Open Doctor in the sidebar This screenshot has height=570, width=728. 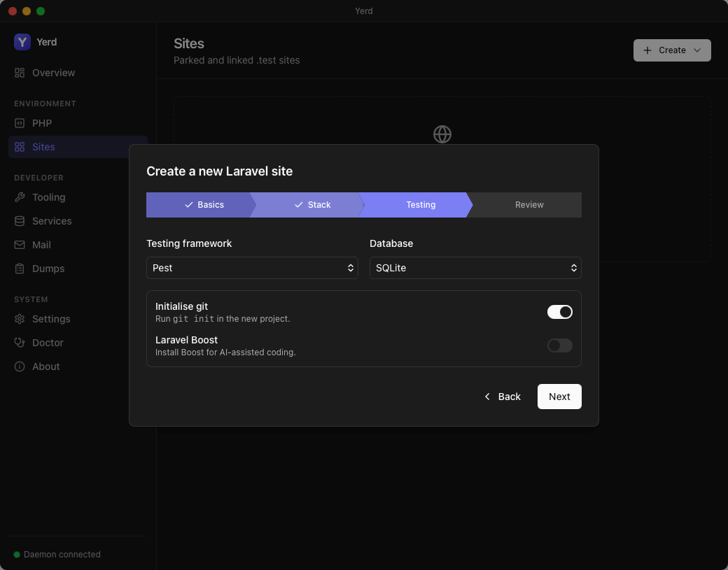pyautogui.click(x=78, y=343)
